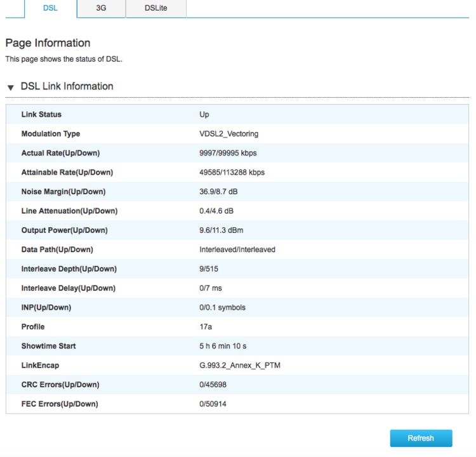Viewport: 476px width, 457px height.
Task: Click the Refresh button
Action: 421,438
